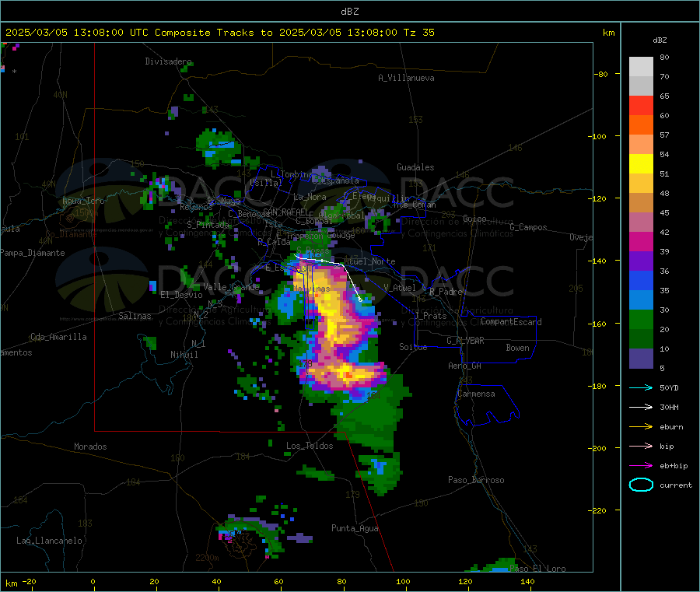Click the 'Divisadero' map label

(168, 61)
